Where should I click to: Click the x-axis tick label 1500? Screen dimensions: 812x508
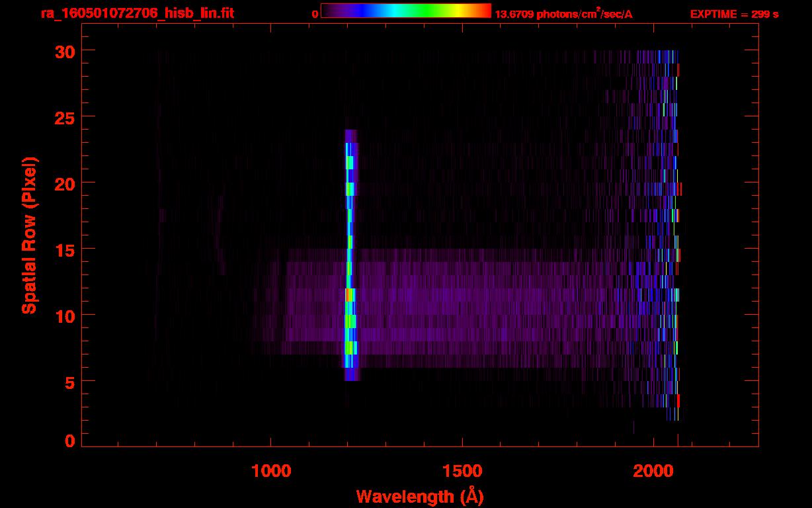462,471
